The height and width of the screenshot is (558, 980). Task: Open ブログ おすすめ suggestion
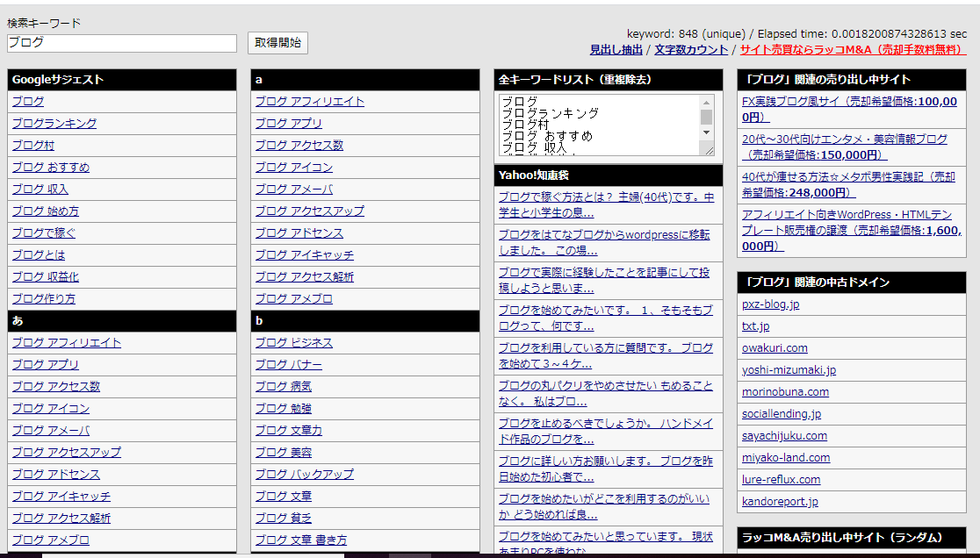click(51, 168)
